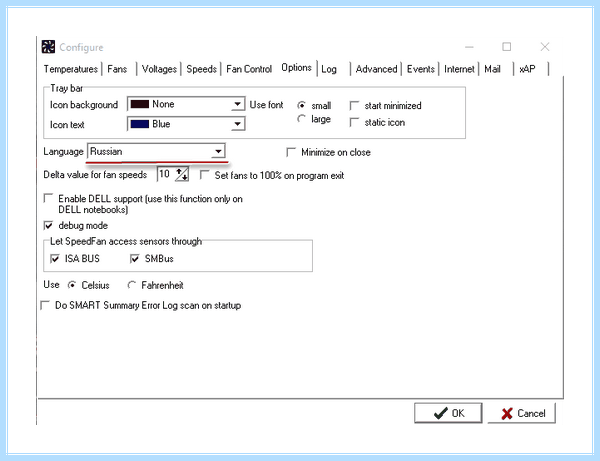Click the Cancel button
This screenshot has width=600, height=461.
click(522, 413)
